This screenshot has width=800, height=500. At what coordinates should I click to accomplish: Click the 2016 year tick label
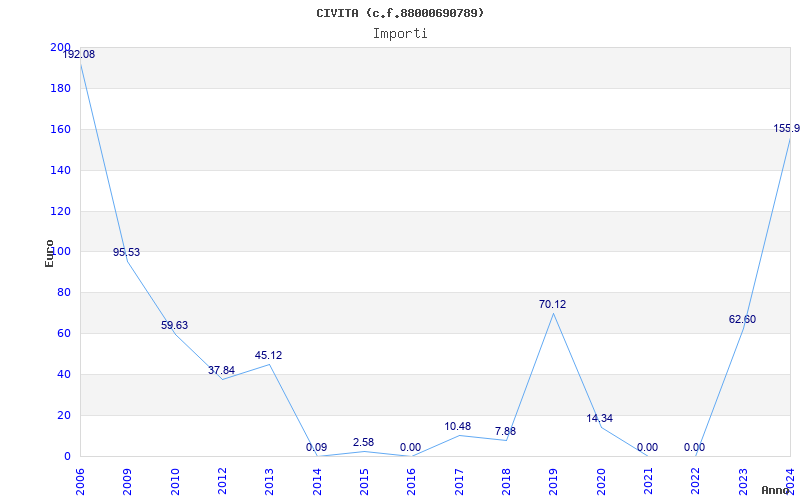tap(411, 482)
